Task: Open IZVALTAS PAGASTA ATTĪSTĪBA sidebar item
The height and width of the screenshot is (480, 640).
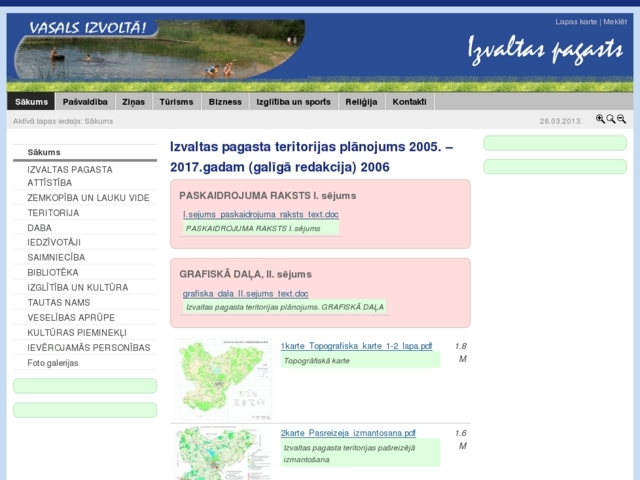Action: point(85,176)
